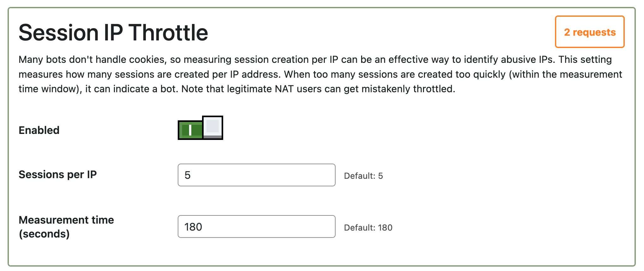Disable the Enabled toggle switch
Screen dimensions: 644x271
coord(200,128)
